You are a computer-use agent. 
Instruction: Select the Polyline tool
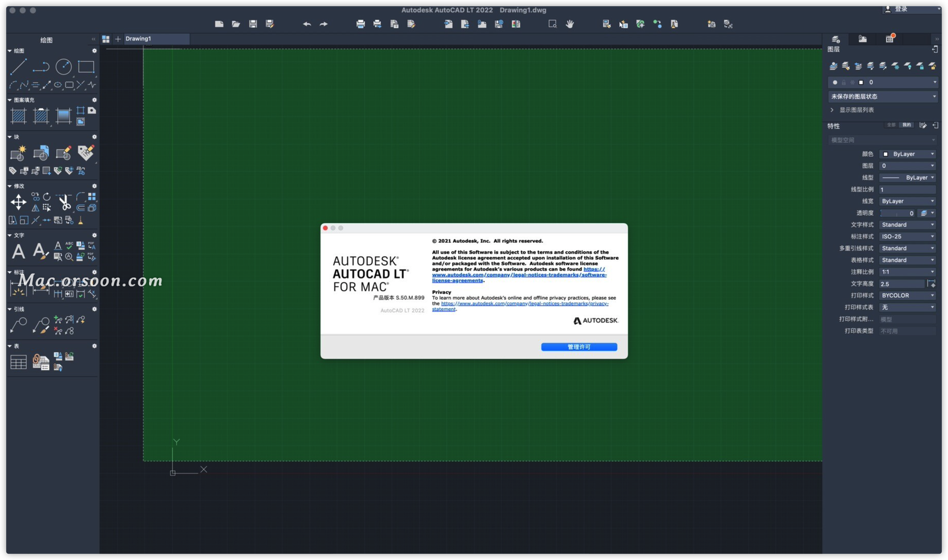[41, 67]
